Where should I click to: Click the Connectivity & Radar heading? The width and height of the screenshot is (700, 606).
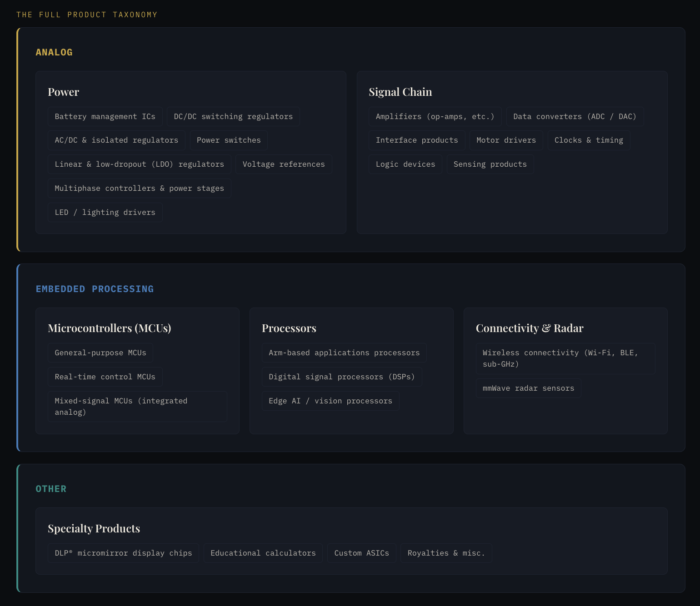point(530,328)
